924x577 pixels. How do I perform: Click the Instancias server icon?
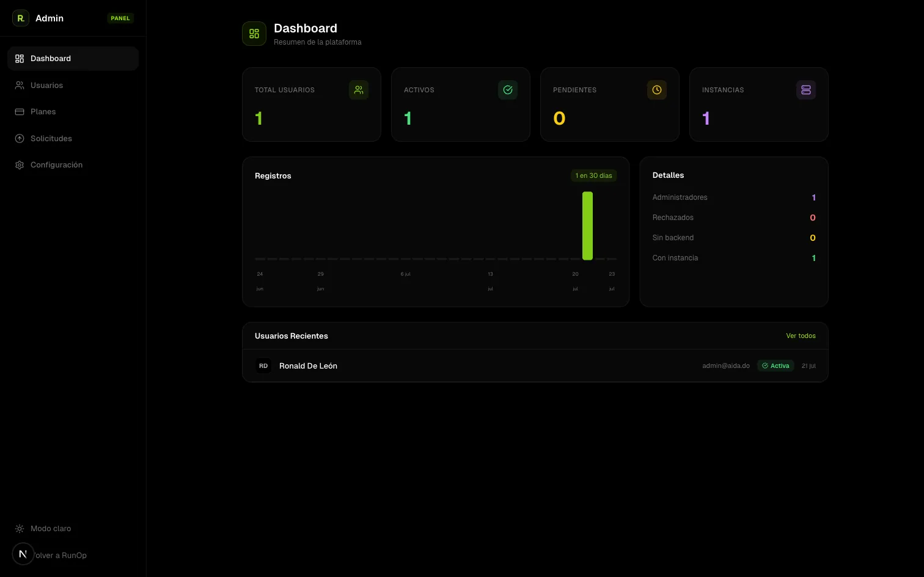tap(806, 90)
